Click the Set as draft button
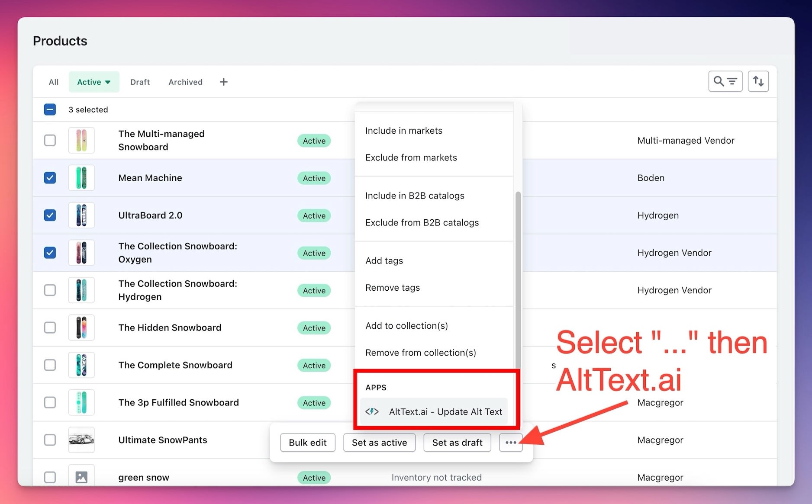812x504 pixels. (x=457, y=443)
